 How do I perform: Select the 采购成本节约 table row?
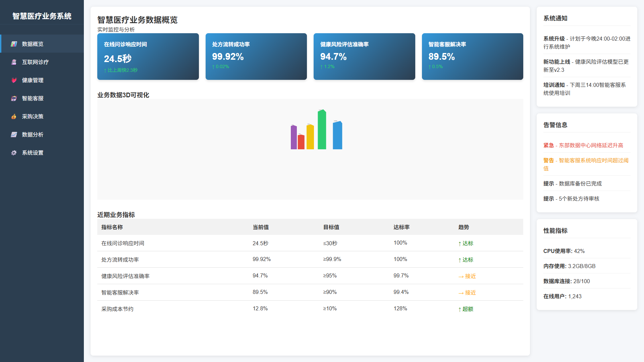(x=310, y=309)
